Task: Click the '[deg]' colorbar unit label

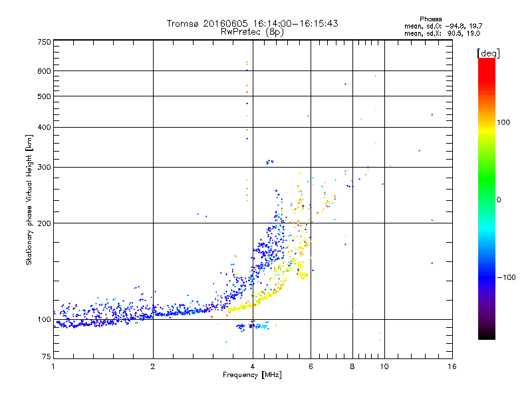Action: [488, 53]
